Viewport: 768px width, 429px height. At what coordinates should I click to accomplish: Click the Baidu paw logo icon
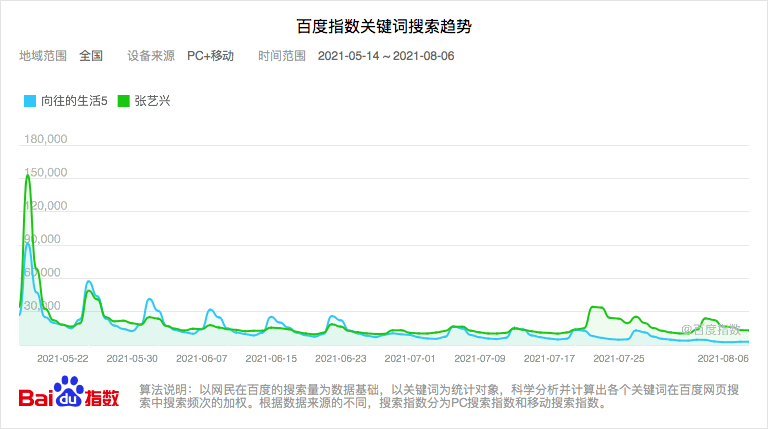pos(69,391)
